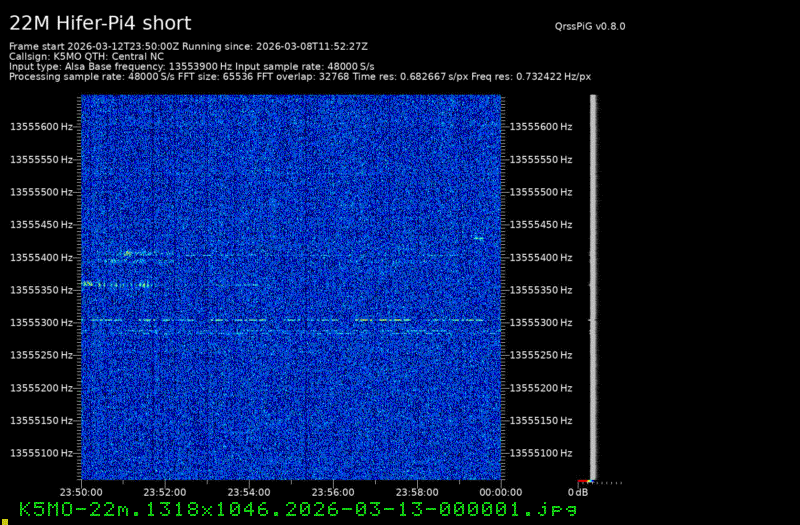This screenshot has width=800, height=525.
Task: Click the "23:54:00" time axis label
Action: click(249, 493)
